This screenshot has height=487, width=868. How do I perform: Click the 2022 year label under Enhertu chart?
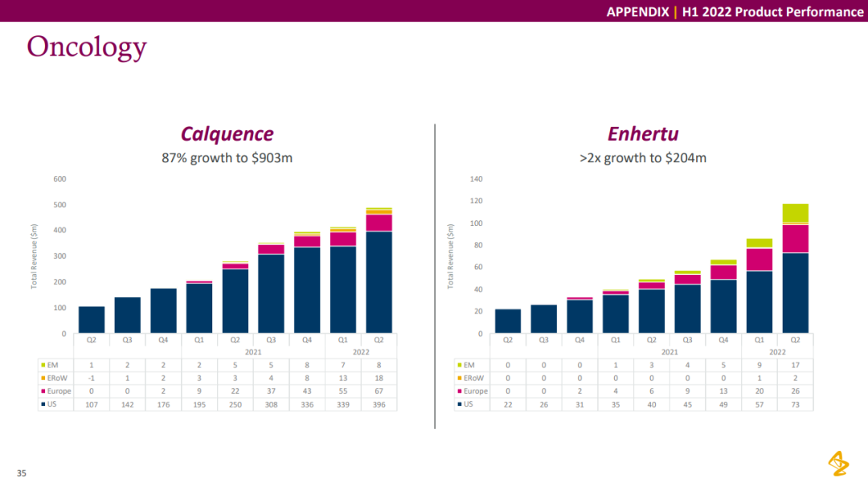tap(777, 352)
